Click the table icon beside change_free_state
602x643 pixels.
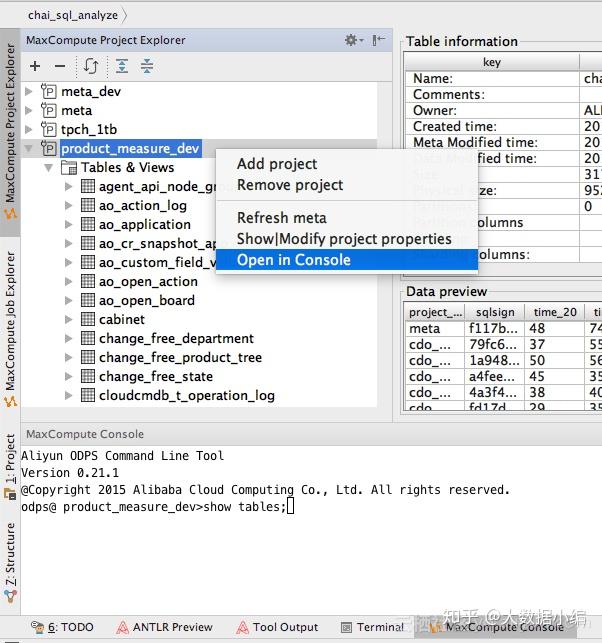(87, 376)
